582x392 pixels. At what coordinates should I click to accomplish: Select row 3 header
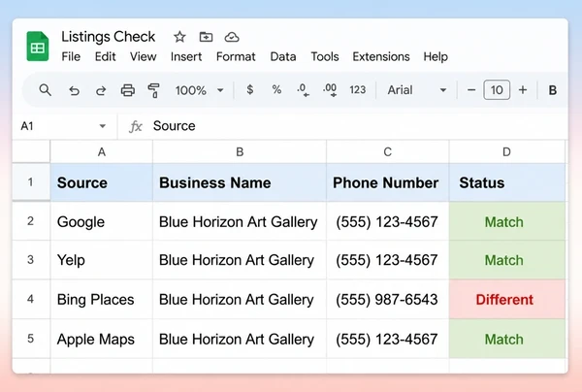point(31,260)
